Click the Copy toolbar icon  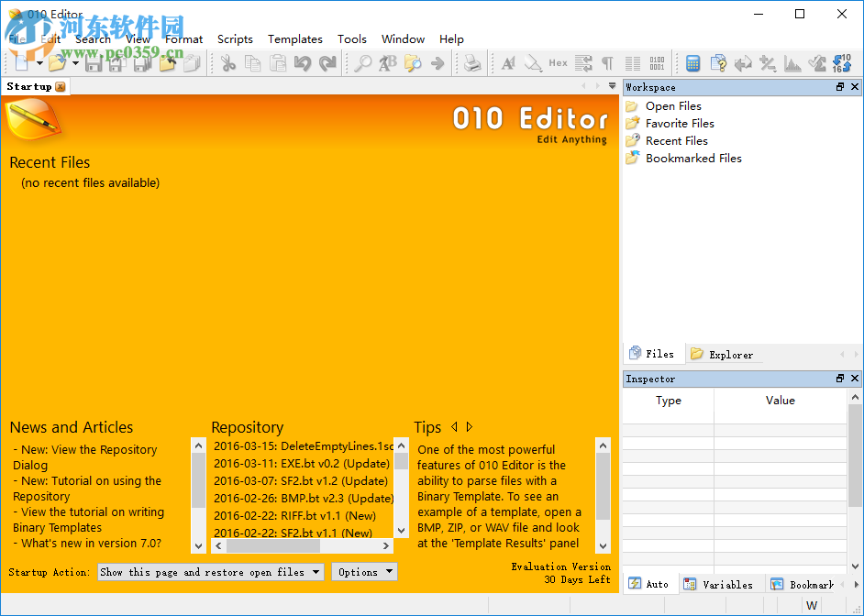tap(252, 63)
